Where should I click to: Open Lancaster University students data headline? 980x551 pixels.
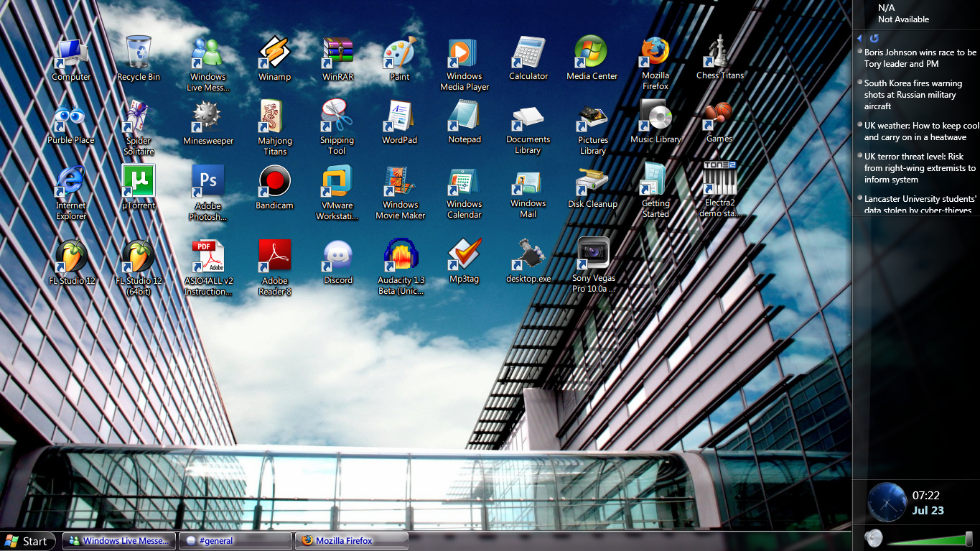tap(920, 204)
